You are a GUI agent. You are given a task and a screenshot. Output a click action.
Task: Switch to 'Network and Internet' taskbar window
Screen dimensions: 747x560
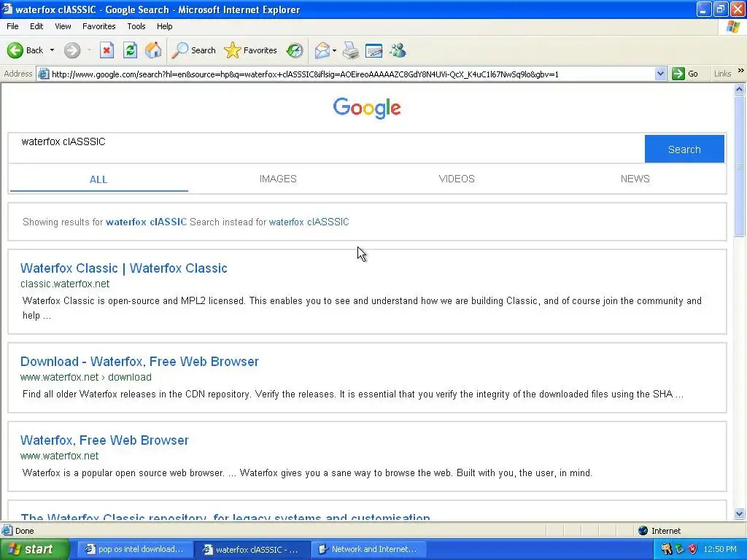tap(368, 549)
